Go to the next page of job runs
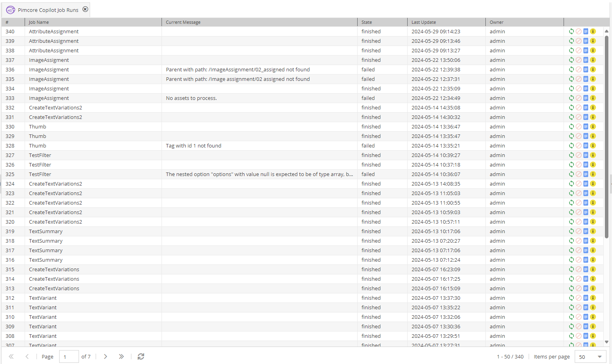Screen dimensions: 612x364 (x=106, y=356)
